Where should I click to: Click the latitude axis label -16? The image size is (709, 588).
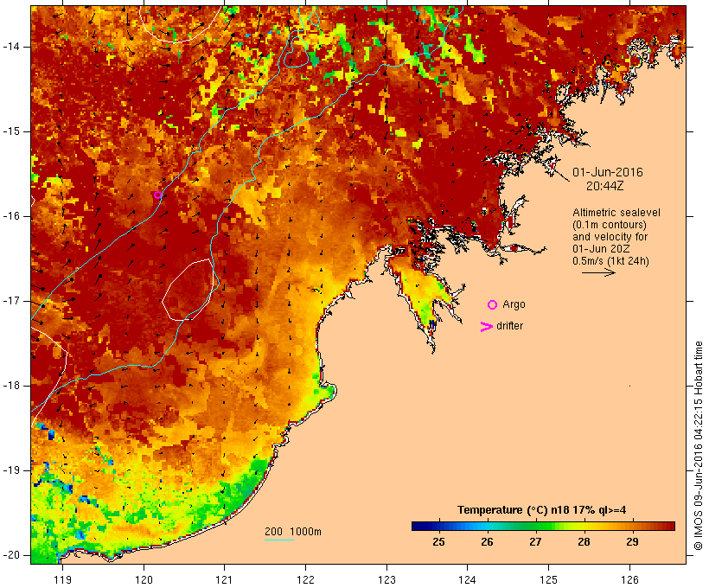click(11, 216)
